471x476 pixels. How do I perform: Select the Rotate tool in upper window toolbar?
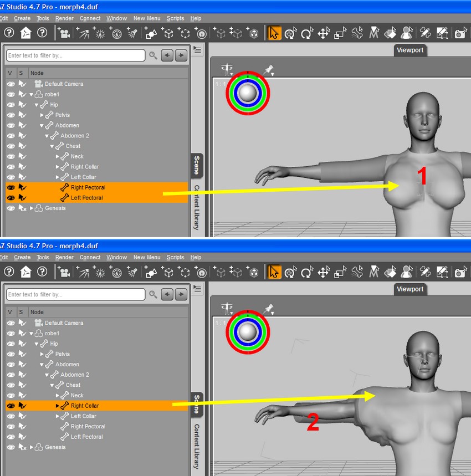tap(307, 33)
